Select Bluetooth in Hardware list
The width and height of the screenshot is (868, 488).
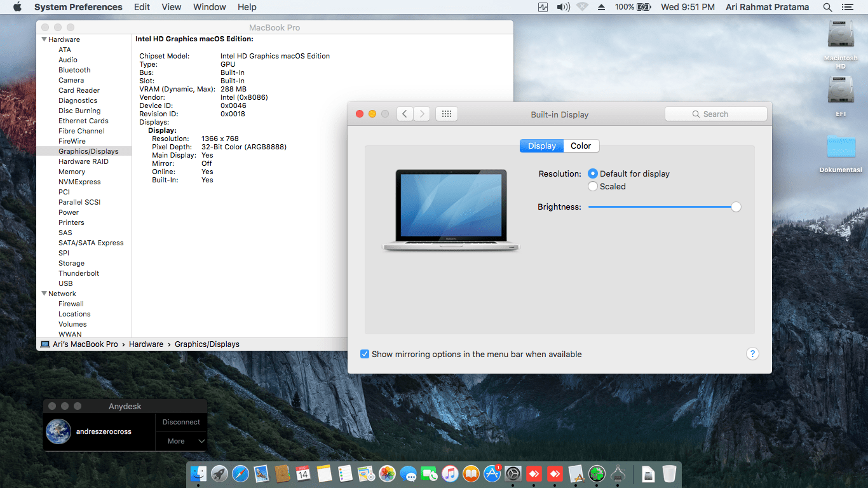pyautogui.click(x=74, y=70)
